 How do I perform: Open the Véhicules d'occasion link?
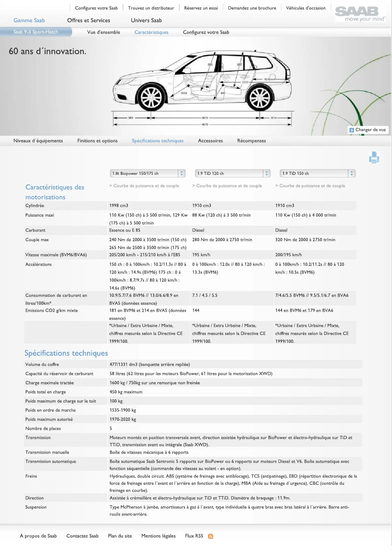(x=306, y=8)
